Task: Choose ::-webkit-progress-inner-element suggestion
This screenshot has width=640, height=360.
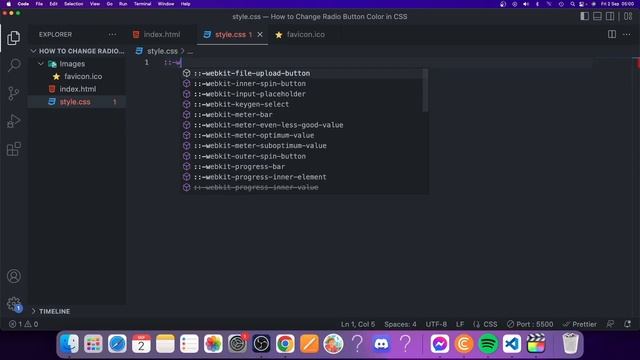Action: [x=302, y=177]
